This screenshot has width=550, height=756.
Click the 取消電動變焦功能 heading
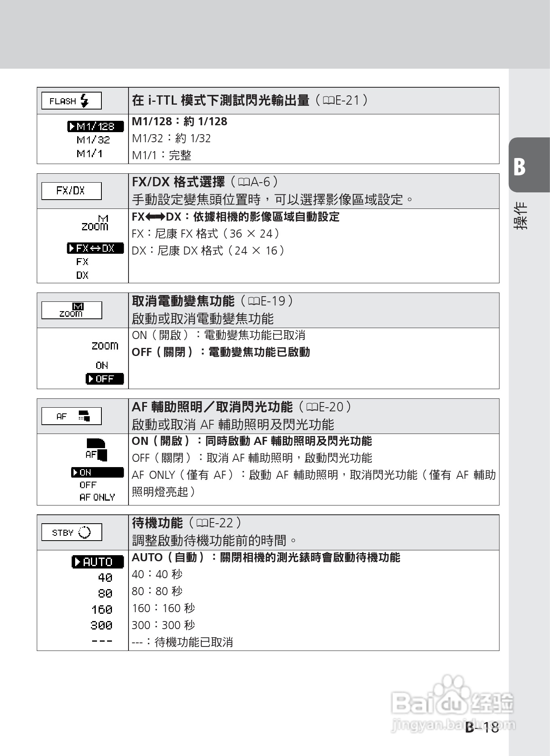[183, 301]
